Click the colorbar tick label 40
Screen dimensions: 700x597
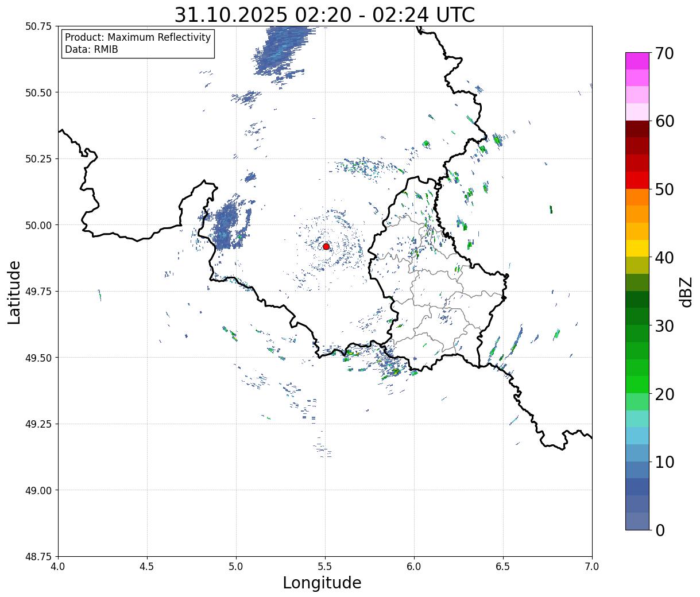pos(664,257)
